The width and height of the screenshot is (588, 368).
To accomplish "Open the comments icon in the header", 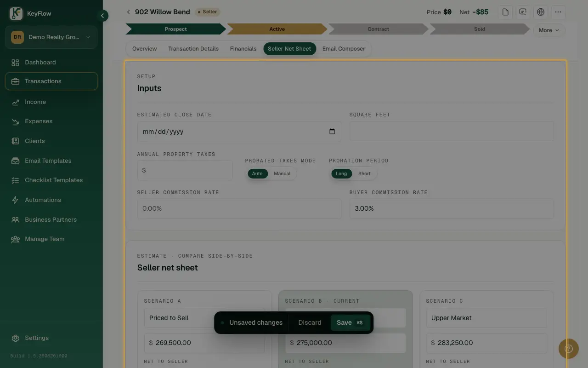I will [523, 12].
